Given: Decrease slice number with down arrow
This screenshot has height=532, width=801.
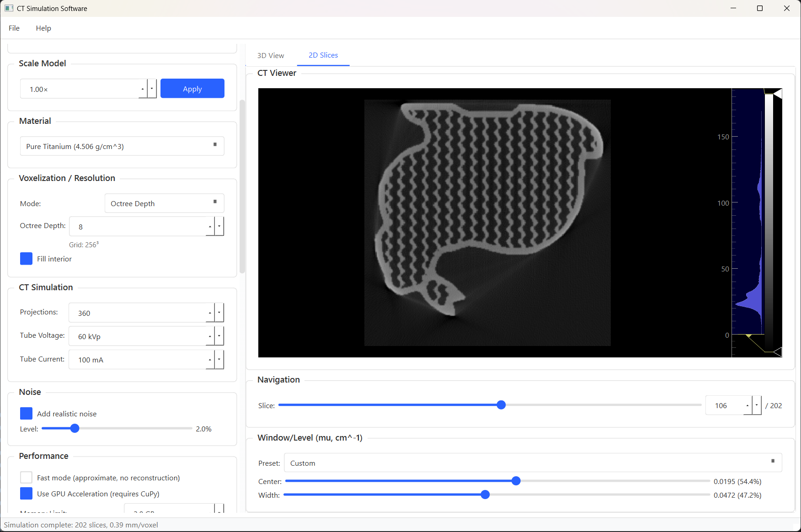Looking at the screenshot, I should coord(757,405).
